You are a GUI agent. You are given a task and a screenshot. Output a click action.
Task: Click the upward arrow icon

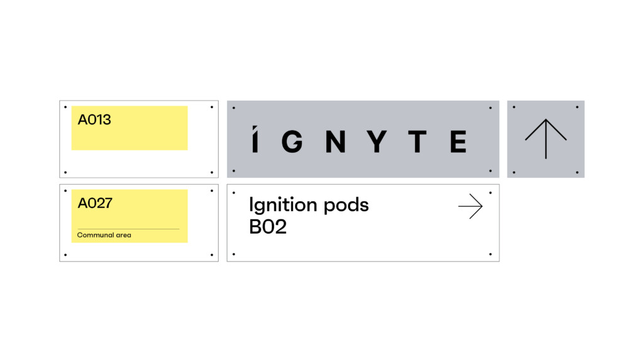click(545, 138)
